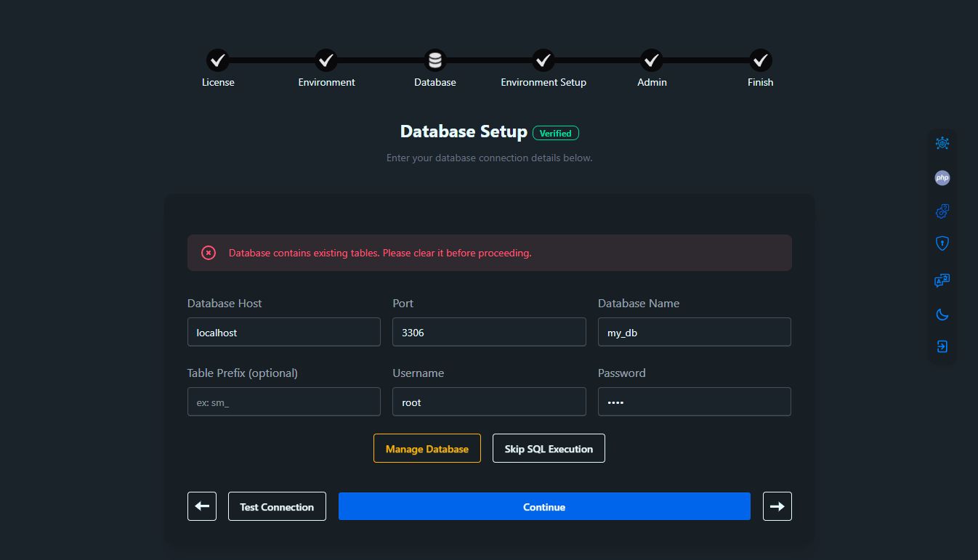Select the Database step icon

pos(435,60)
